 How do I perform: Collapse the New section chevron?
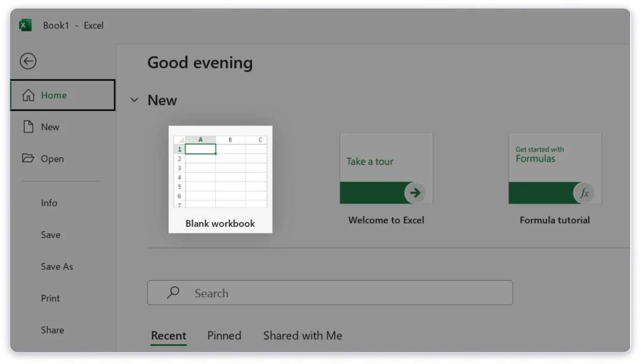pyautogui.click(x=135, y=100)
